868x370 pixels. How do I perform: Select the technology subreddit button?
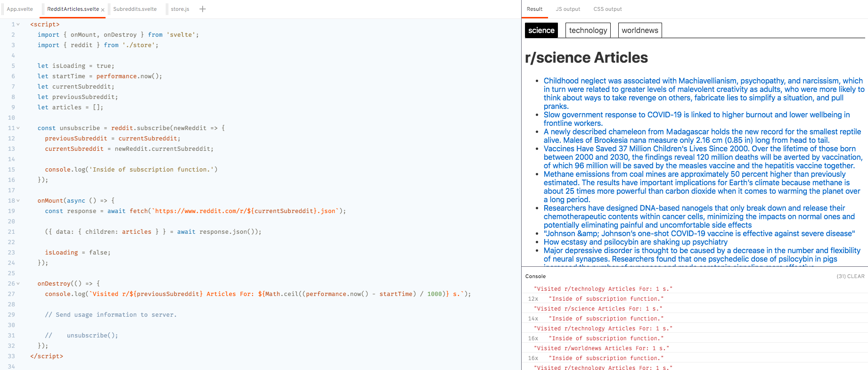pos(588,30)
